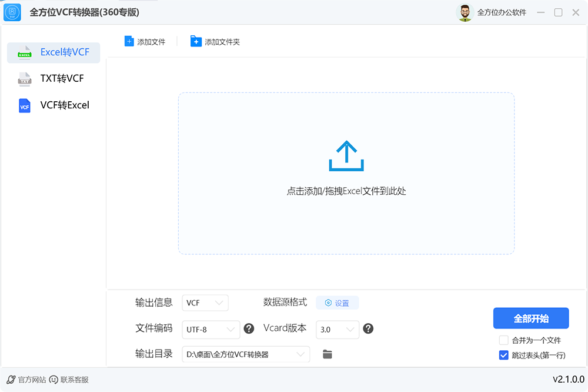This screenshot has width=588, height=392.
Task: Click help icon beside Vcard version
Action: (x=369, y=328)
